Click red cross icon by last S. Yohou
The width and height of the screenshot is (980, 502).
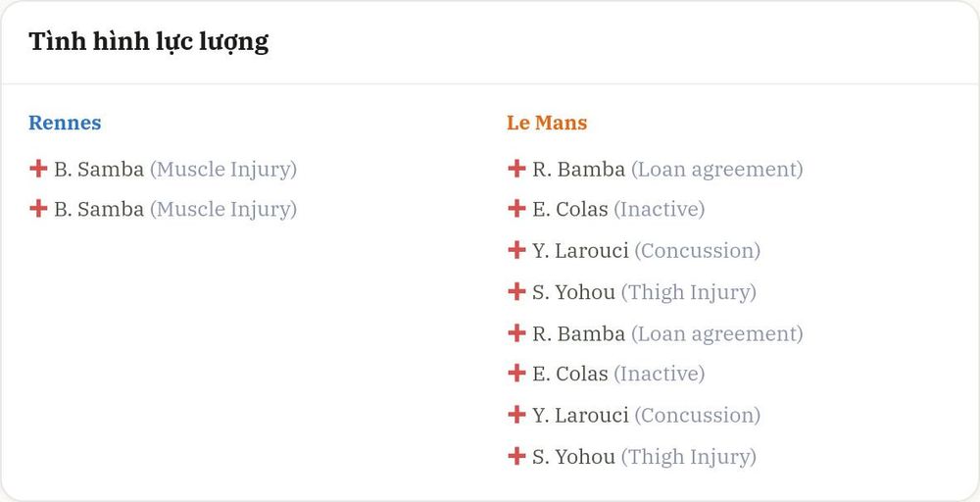click(x=516, y=456)
